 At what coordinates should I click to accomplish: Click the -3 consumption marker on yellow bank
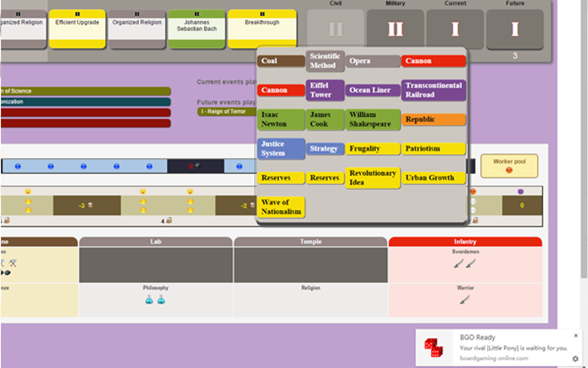87,206
